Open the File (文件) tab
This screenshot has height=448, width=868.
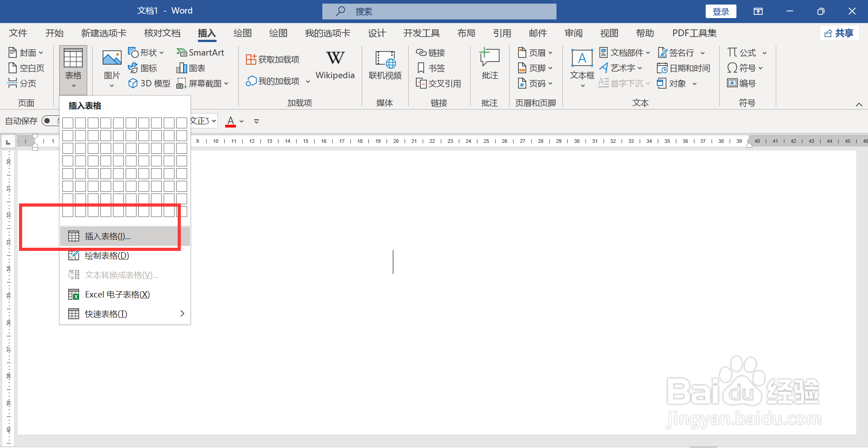pos(18,33)
